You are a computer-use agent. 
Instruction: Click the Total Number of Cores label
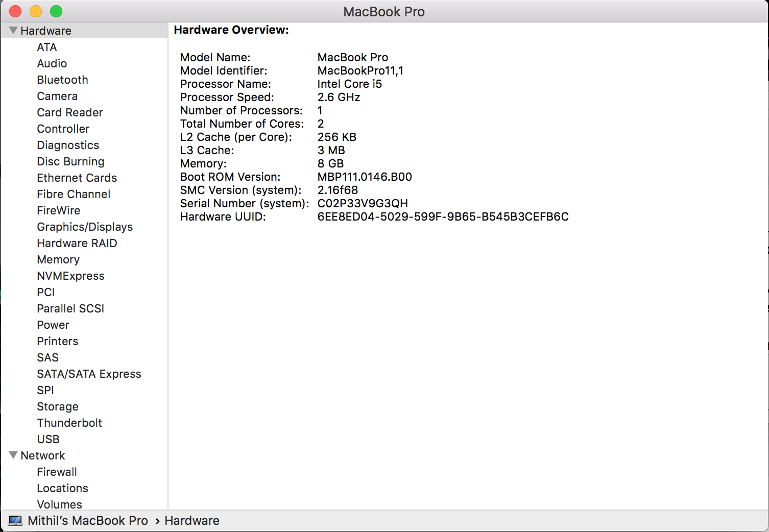pyautogui.click(x=242, y=124)
